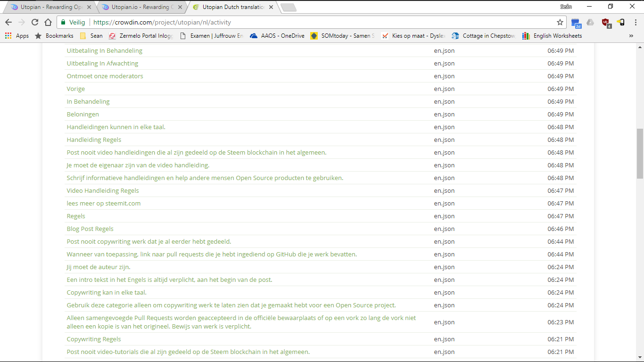Open the Examen | Juffrouw bookmark
The width and height of the screenshot is (644, 362).
pos(212,36)
